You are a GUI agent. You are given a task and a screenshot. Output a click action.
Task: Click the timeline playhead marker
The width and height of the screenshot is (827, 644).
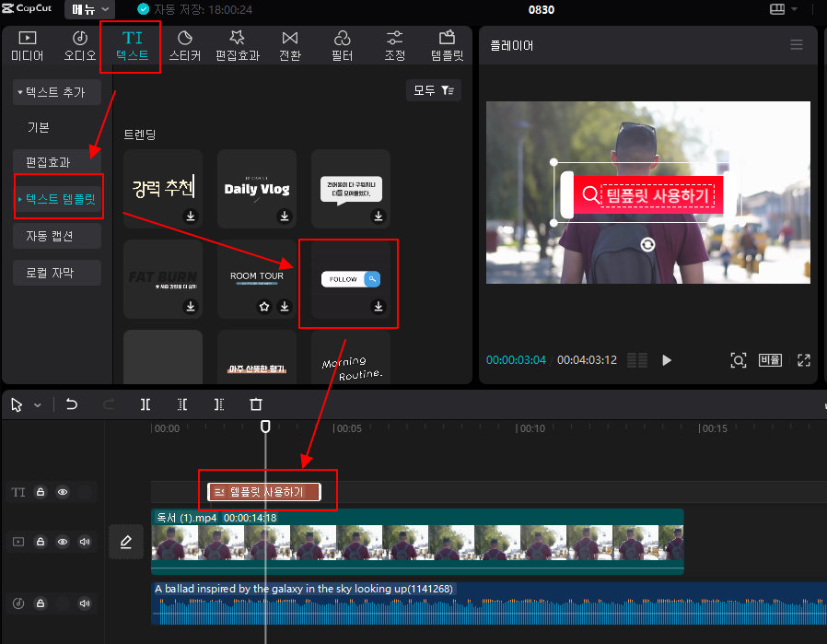266,427
